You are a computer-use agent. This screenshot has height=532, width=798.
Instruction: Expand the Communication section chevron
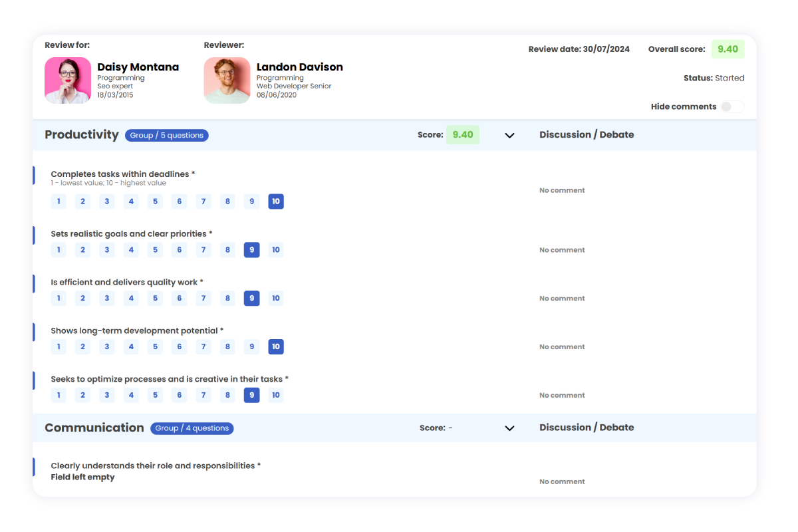509,428
